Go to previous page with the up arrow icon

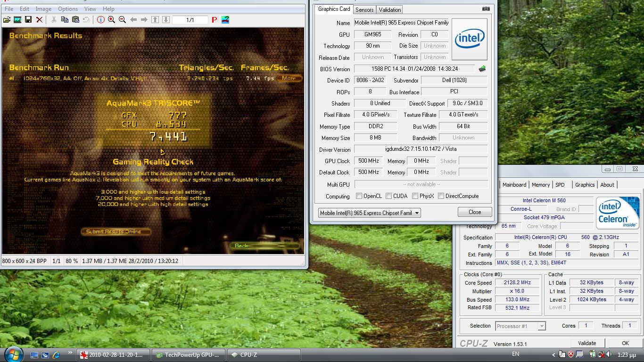coord(155,20)
